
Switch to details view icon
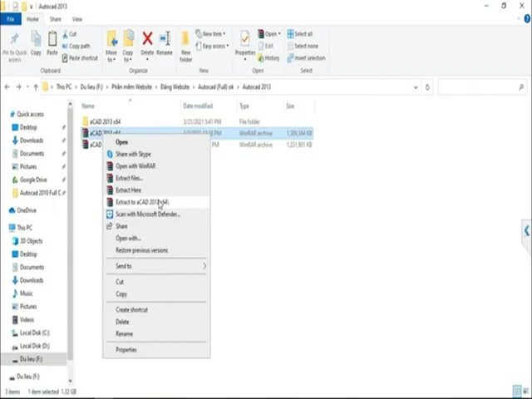(x=517, y=392)
